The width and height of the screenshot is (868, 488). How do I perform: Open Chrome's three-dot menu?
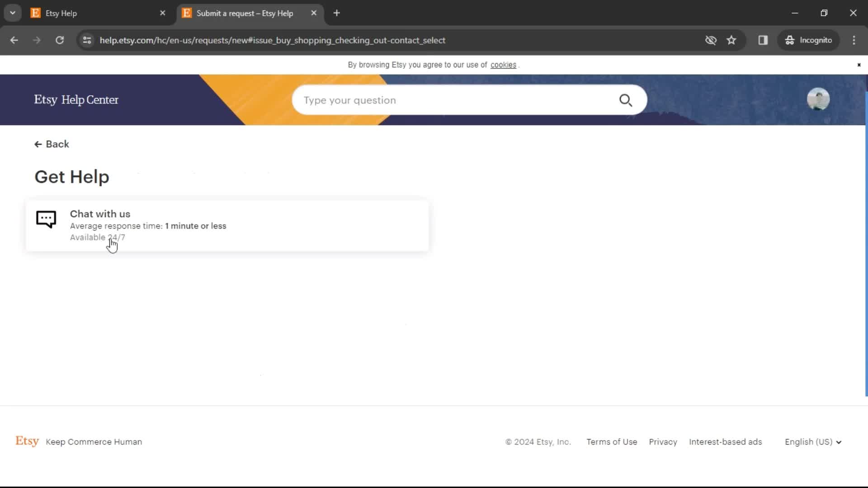tap(854, 40)
